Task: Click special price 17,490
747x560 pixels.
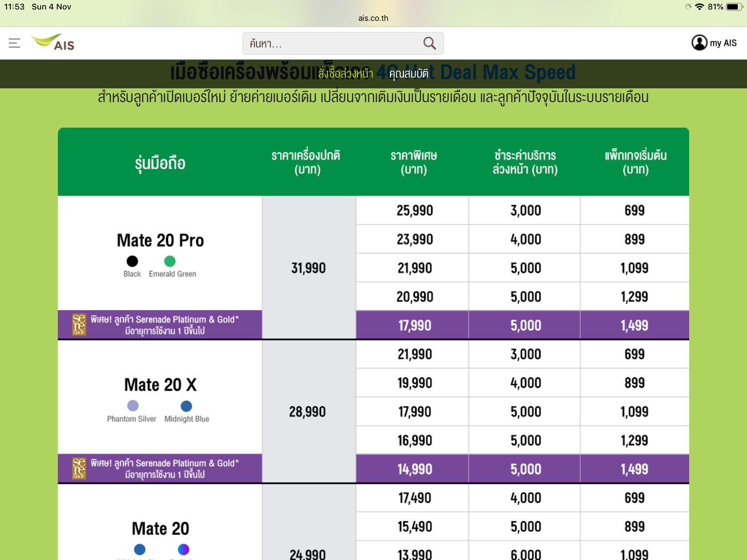Action: (x=415, y=498)
